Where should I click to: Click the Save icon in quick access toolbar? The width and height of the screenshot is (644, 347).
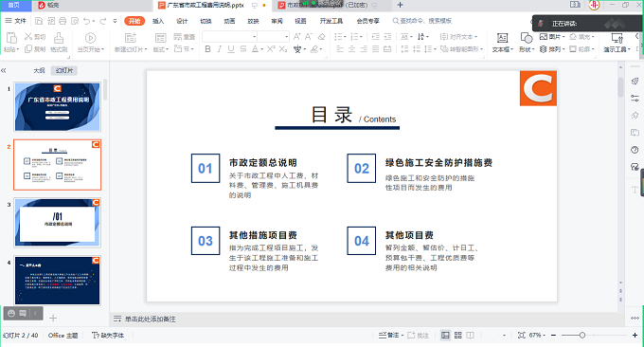[39, 21]
